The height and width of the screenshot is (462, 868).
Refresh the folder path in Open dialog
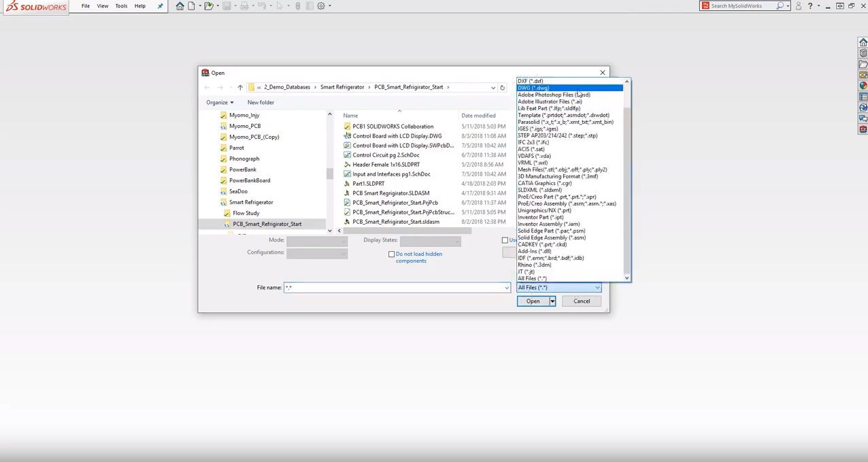pyautogui.click(x=502, y=88)
